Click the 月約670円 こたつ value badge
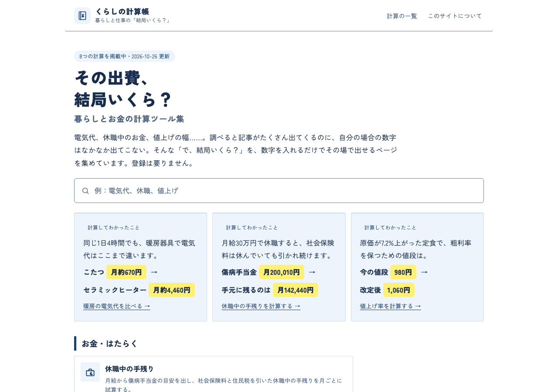Screen dimensions: 558x392 [126, 272]
